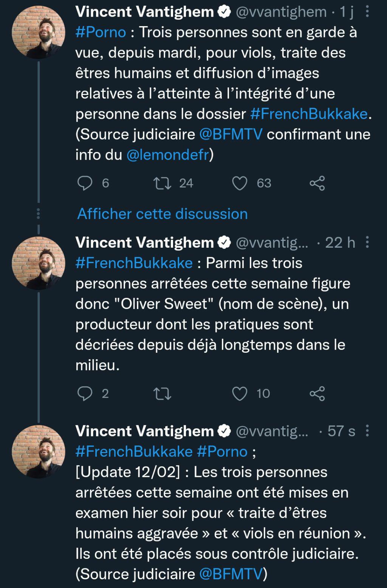
Task: Open @BFMTV mention in the last tweet
Action: 231,574
